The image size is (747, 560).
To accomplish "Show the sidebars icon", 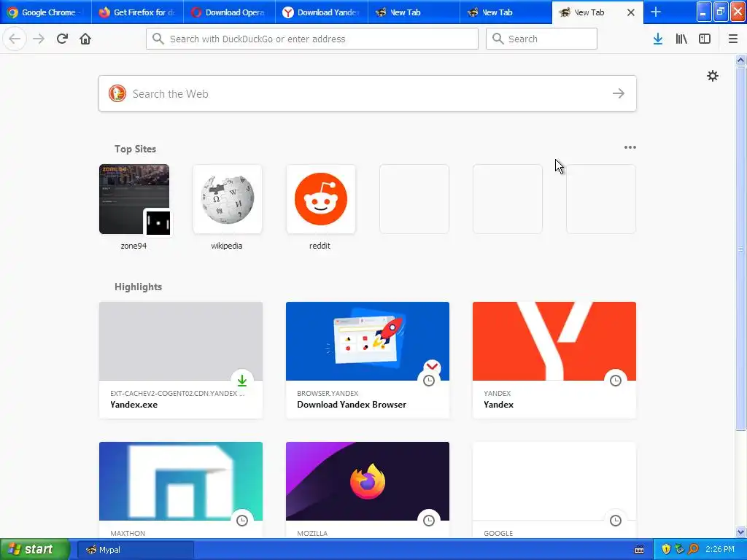I will [x=705, y=39].
